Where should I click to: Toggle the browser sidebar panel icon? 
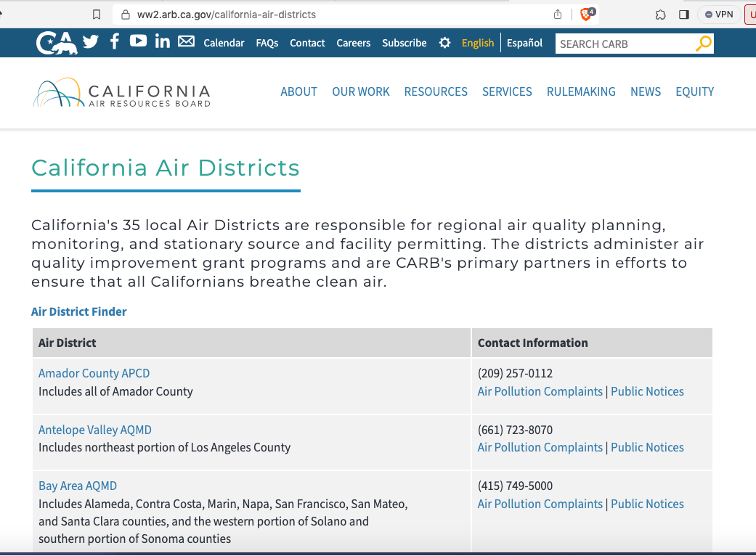click(683, 15)
